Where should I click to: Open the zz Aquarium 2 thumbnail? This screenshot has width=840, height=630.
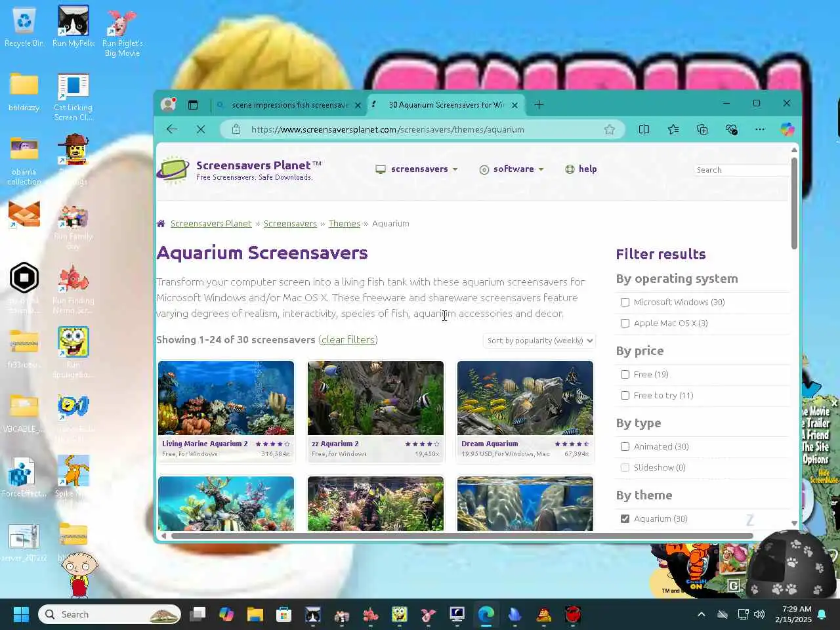pos(375,398)
